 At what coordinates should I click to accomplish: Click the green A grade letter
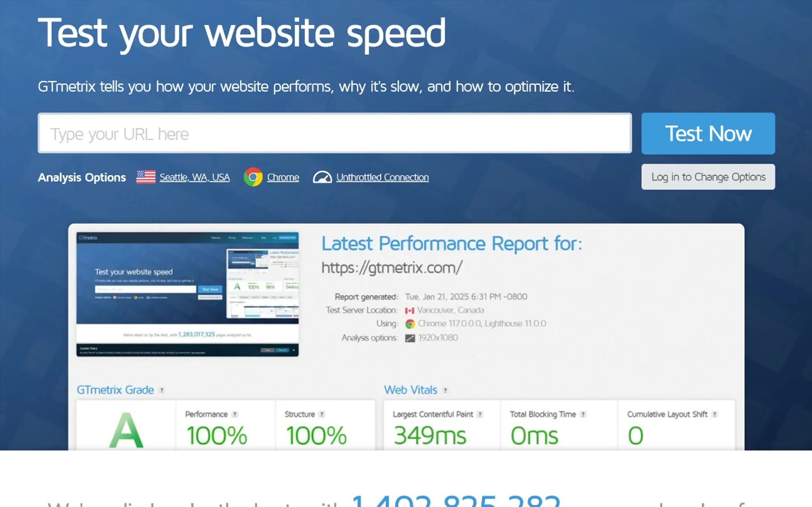[x=126, y=431]
